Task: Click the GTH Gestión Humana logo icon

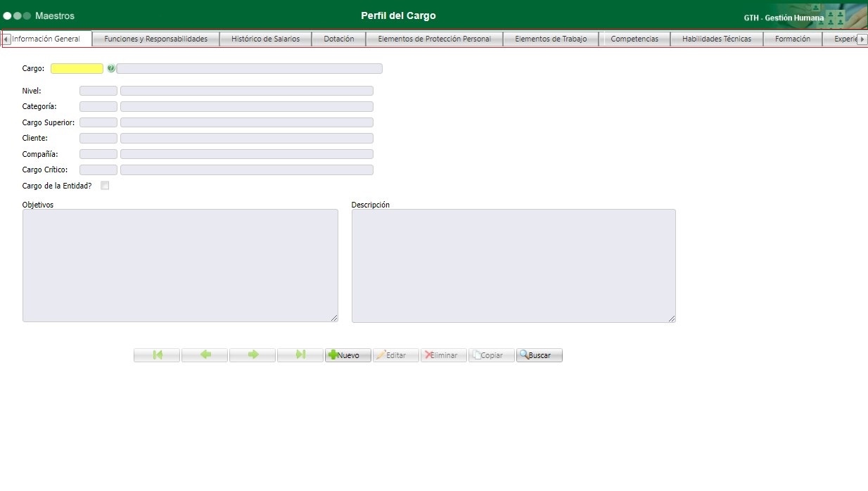Action: pyautogui.click(x=836, y=17)
